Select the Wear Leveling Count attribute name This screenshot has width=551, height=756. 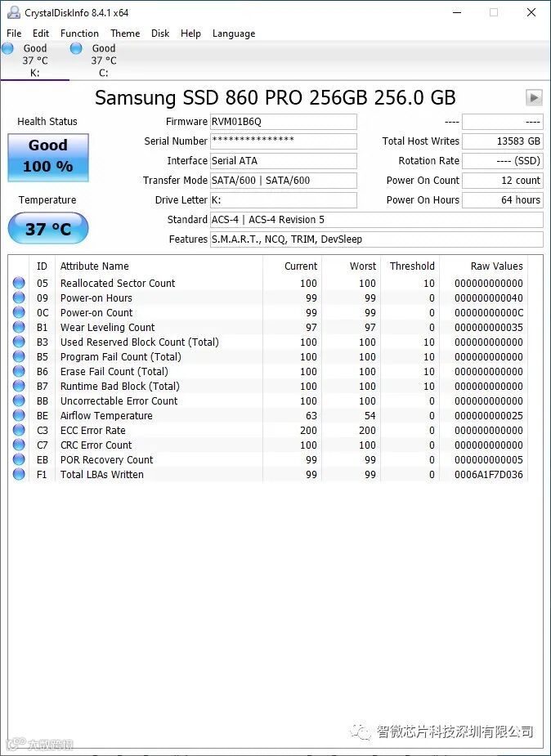point(107,328)
